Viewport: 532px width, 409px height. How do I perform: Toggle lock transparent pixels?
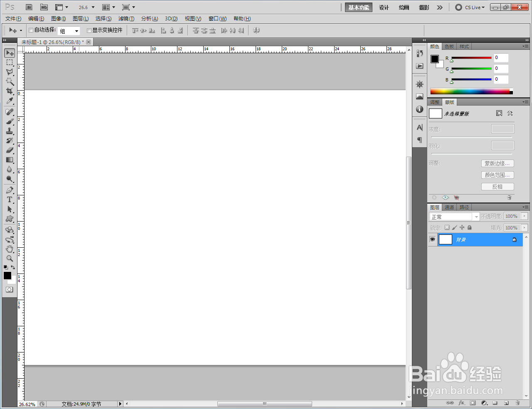pos(447,227)
